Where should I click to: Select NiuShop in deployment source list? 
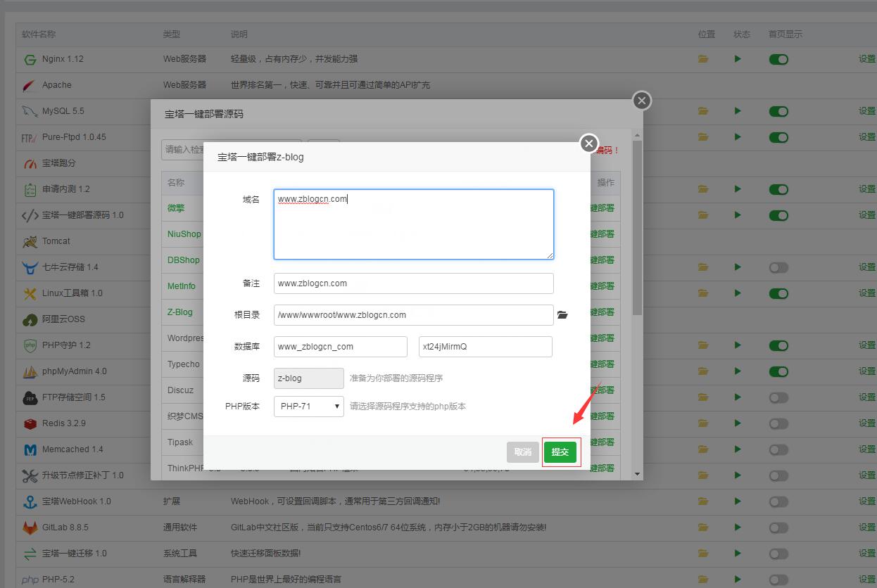click(x=184, y=234)
